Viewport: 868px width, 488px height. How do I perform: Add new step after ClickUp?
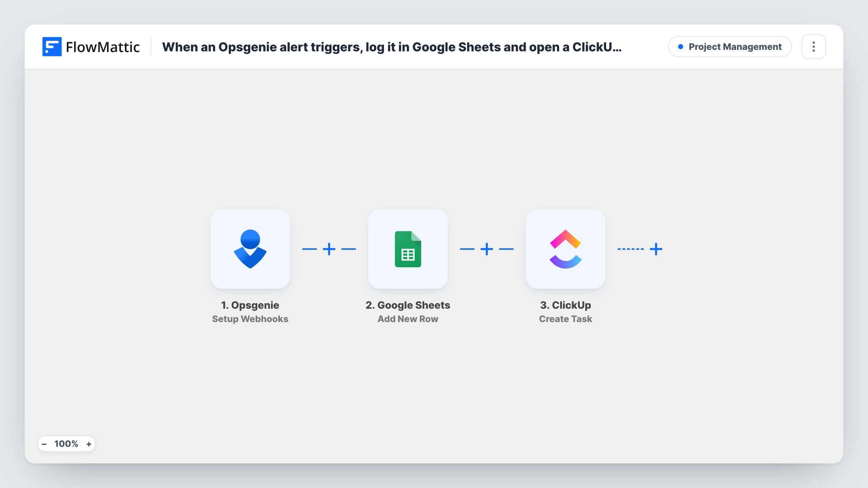point(656,249)
